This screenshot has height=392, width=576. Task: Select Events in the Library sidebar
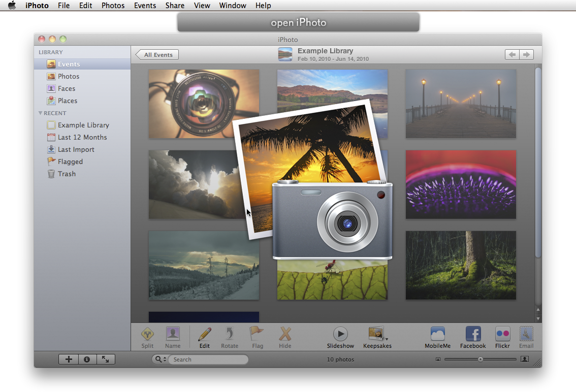pos(82,64)
